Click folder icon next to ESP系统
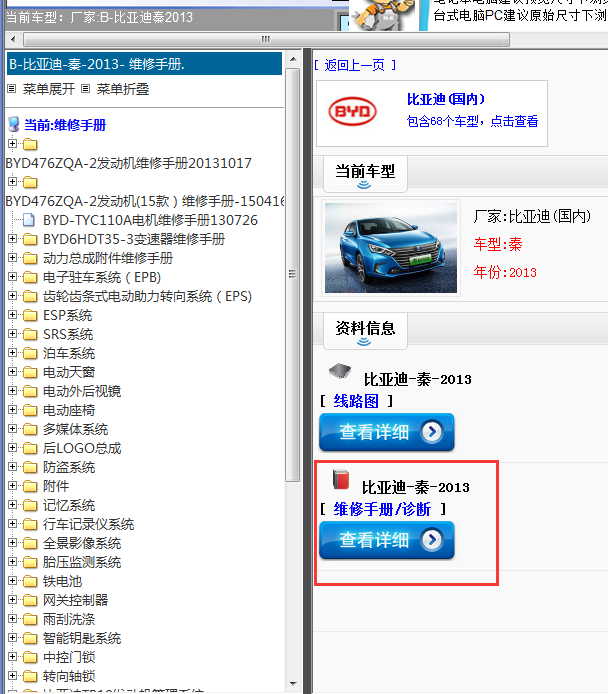 point(30,316)
